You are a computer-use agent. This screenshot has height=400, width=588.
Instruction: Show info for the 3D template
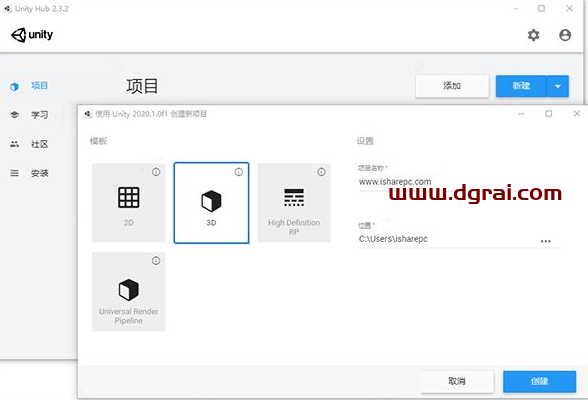[x=238, y=172]
